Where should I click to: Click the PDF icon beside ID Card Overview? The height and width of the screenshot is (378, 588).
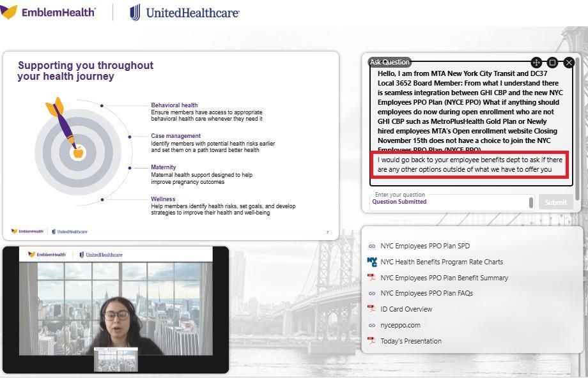pos(372,309)
